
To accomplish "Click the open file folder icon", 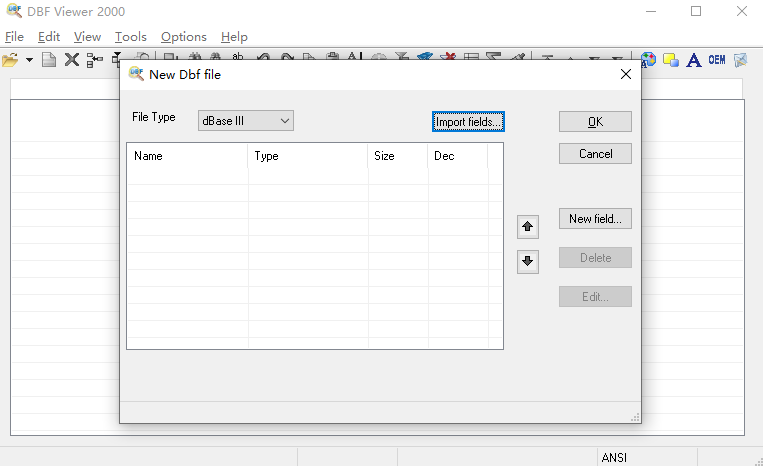I will [x=10, y=60].
